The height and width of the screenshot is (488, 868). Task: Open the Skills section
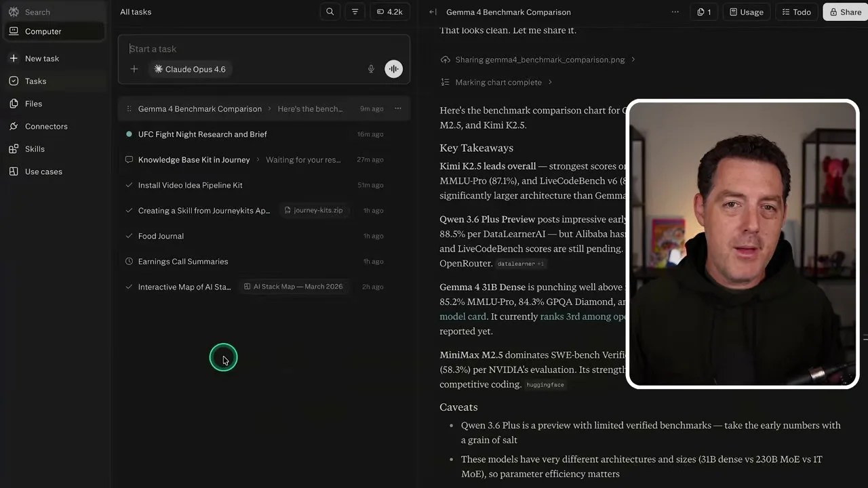(54, 148)
